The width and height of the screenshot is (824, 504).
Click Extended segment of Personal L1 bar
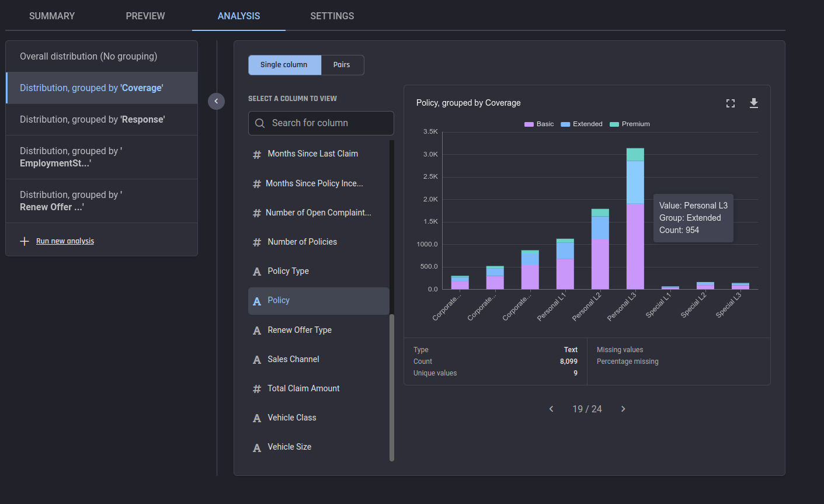565,251
